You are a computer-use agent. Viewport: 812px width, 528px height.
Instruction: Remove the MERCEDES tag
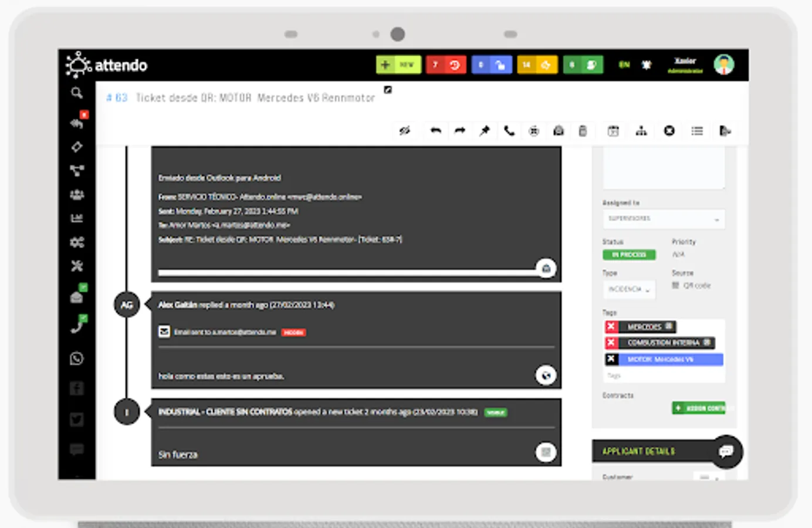point(611,327)
